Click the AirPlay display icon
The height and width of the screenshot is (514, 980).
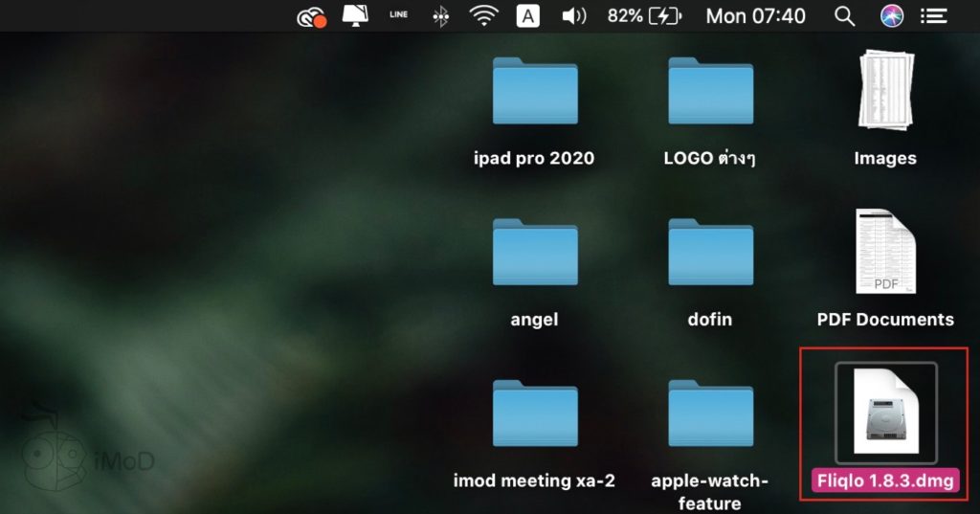[x=355, y=16]
